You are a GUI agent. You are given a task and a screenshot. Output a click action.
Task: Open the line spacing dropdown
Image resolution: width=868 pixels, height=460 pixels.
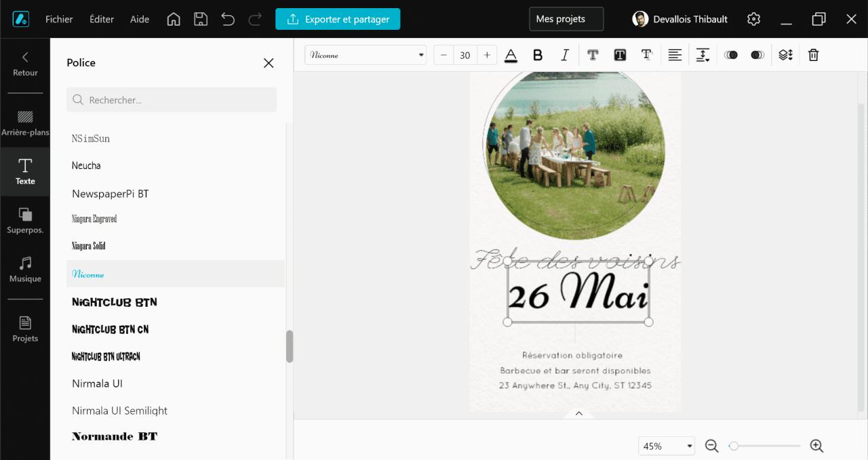tap(703, 55)
